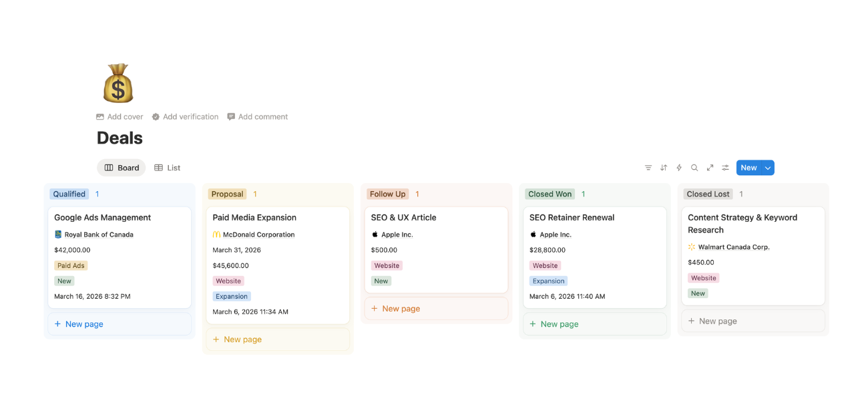
Task: Add New page in Qualified column
Action: 120,324
